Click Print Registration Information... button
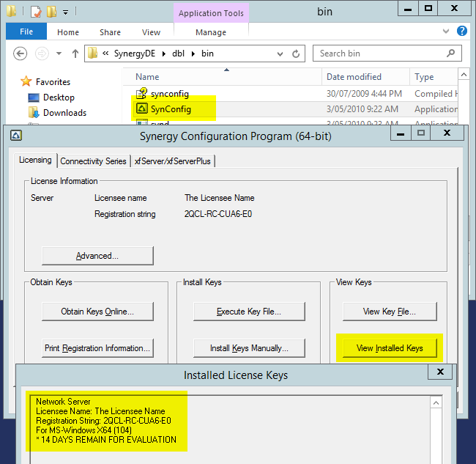 pyautogui.click(x=97, y=348)
